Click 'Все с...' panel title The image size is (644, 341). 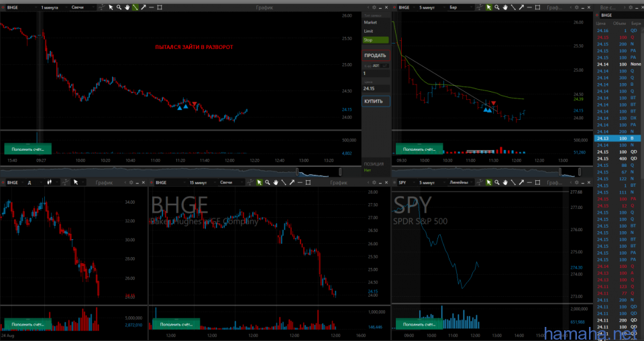608,7
